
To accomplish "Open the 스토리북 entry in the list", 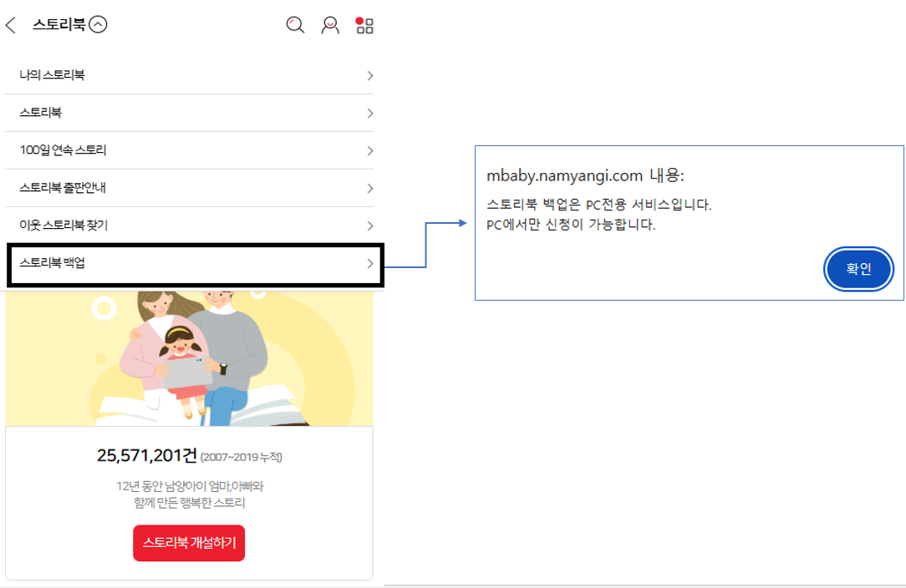I will coord(40,113).
